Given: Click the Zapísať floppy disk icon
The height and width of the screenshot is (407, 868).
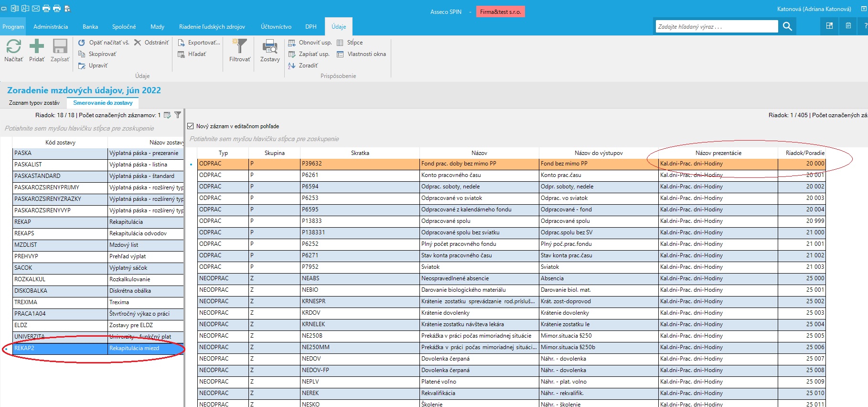Looking at the screenshot, I should point(60,46).
